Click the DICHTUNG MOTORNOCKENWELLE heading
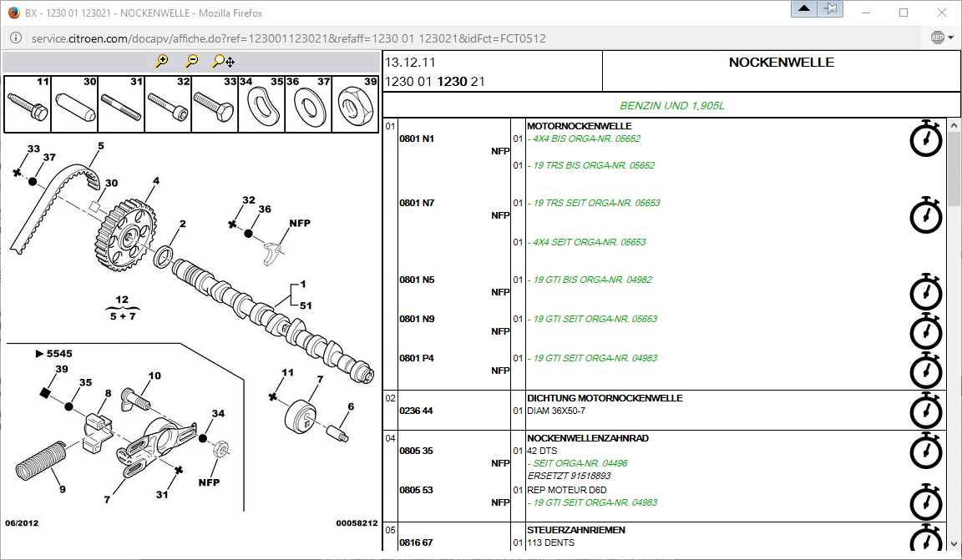This screenshot has width=962, height=560. [605, 398]
